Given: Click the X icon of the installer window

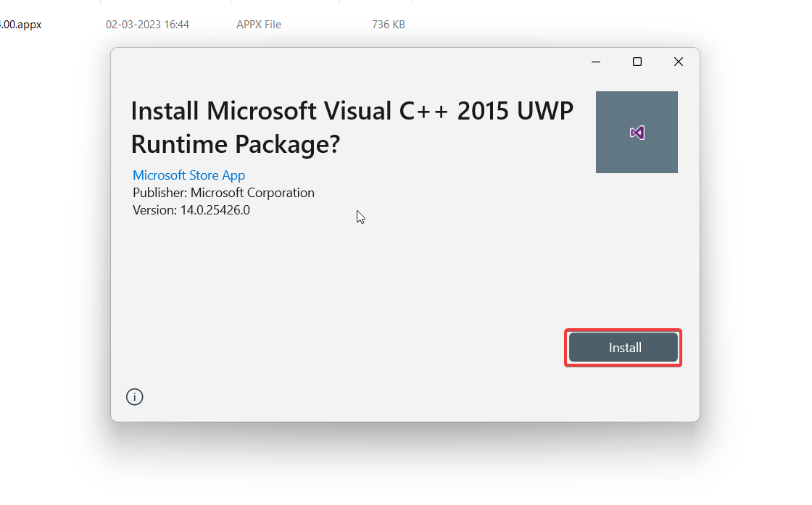Looking at the screenshot, I should pyautogui.click(x=678, y=62).
